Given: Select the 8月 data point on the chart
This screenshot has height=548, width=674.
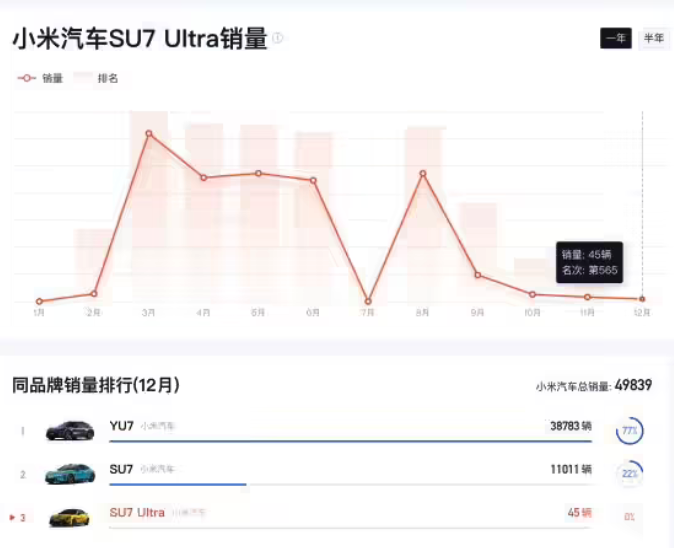Looking at the screenshot, I should pyautogui.click(x=423, y=173).
